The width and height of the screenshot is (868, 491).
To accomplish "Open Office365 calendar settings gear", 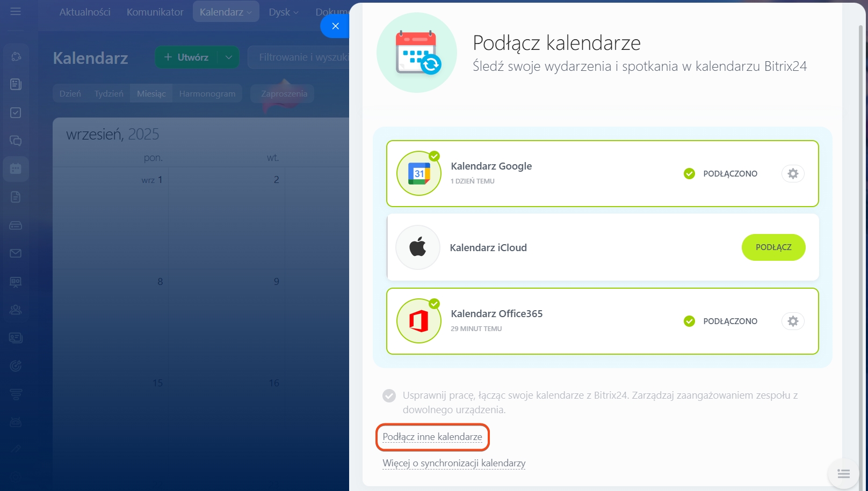I will pos(793,321).
